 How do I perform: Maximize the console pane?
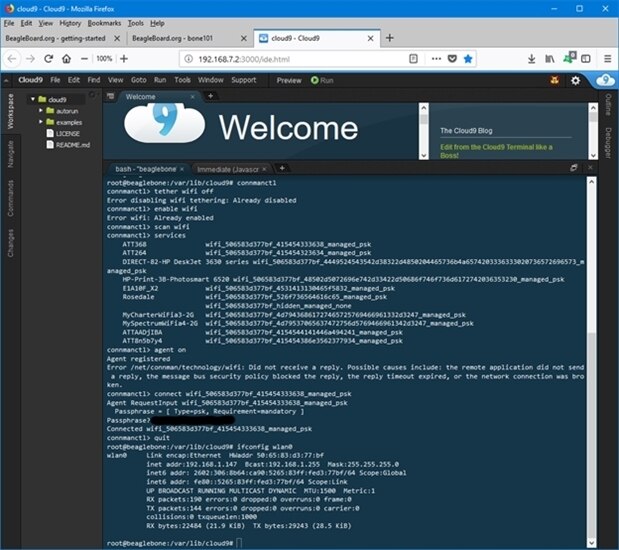(x=574, y=168)
